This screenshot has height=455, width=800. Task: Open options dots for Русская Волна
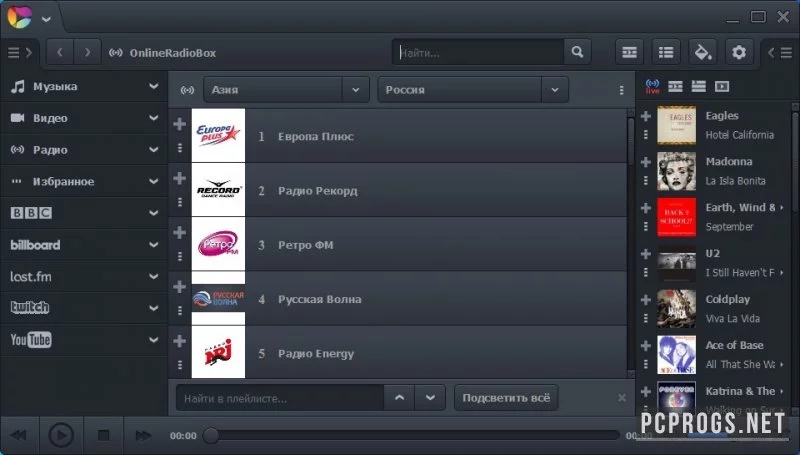pyautogui.click(x=180, y=311)
